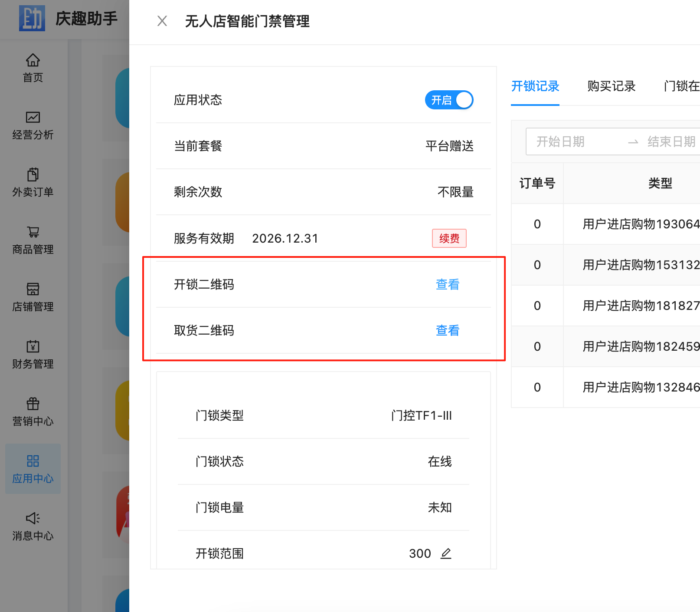The height and width of the screenshot is (612, 700).
Task: Open 消息中心 message center
Action: (33, 526)
